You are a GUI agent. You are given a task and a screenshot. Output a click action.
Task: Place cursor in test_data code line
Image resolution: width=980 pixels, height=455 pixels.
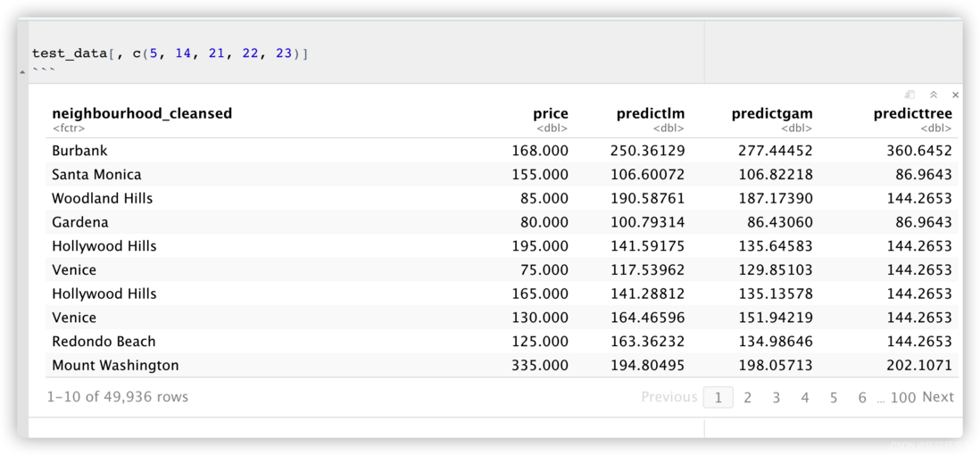tap(170, 54)
